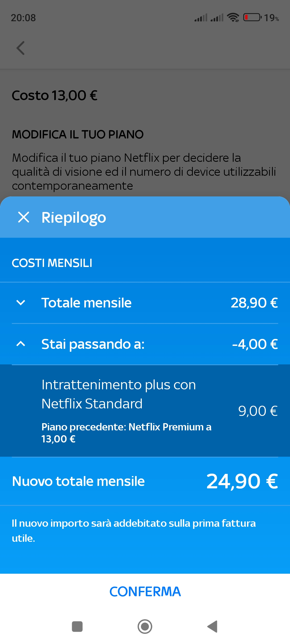Tap the 28,90 € monthly total amount
Screen dimensions: 290x644
click(x=254, y=303)
